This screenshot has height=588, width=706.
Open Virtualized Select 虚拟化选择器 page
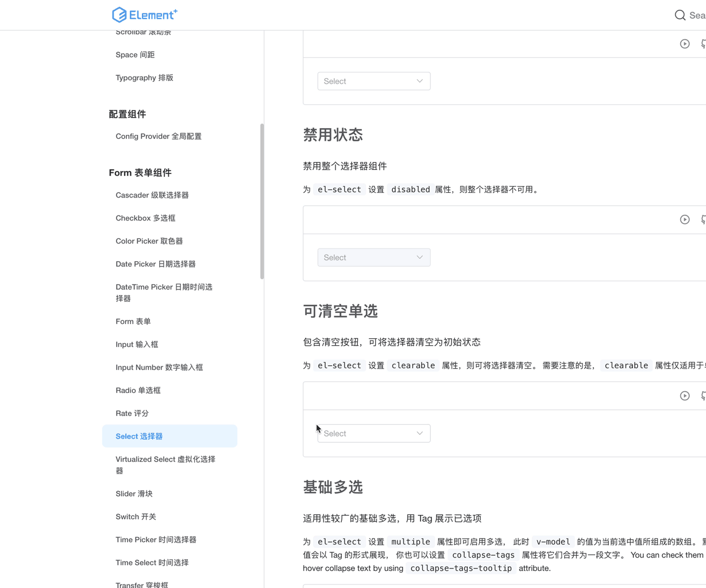point(165,465)
